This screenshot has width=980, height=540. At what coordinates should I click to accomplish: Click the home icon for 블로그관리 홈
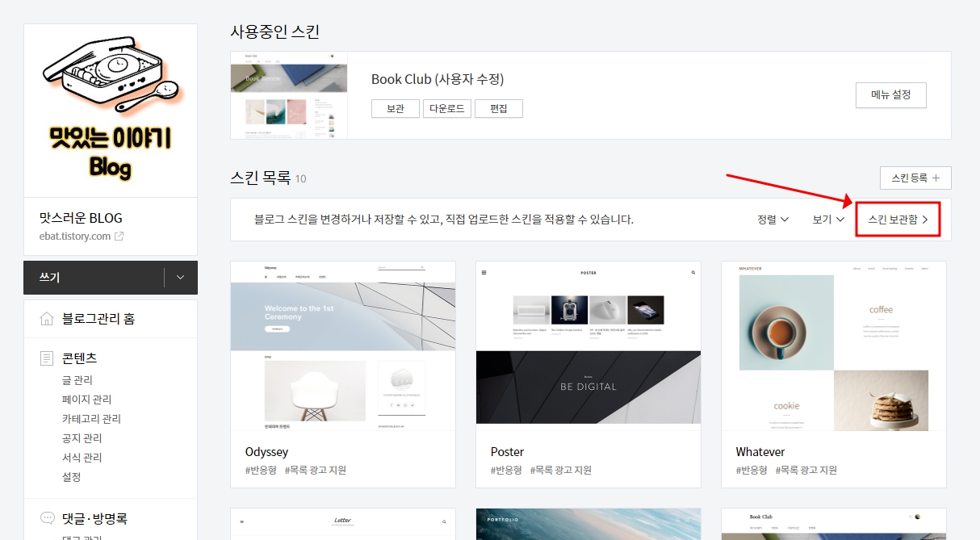pyautogui.click(x=48, y=319)
